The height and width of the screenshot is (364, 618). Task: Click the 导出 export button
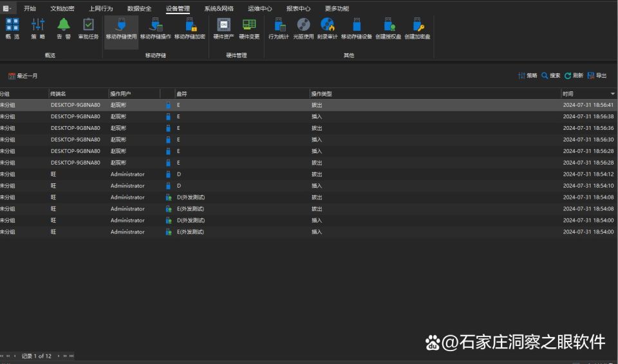click(597, 75)
